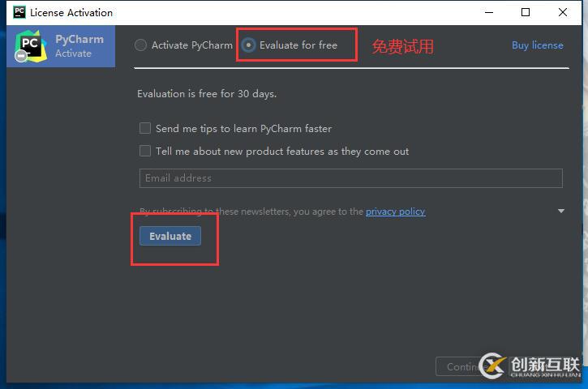
Task: Expand the newsletter details disclosure arrow
Action: 561,211
